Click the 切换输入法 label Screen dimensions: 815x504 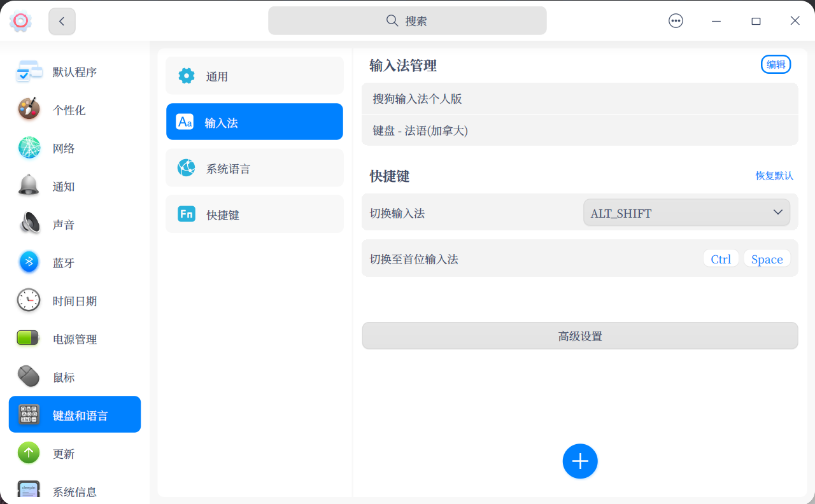tap(397, 213)
